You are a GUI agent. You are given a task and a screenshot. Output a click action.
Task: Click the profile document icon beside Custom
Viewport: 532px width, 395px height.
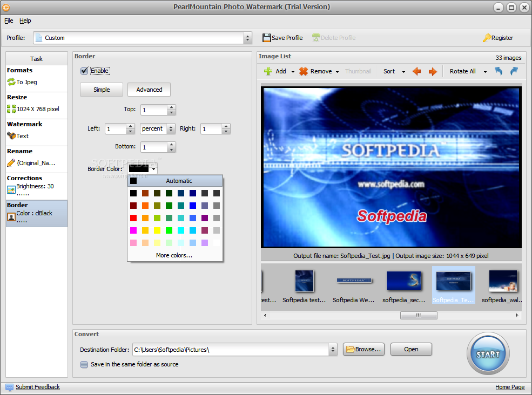click(39, 38)
